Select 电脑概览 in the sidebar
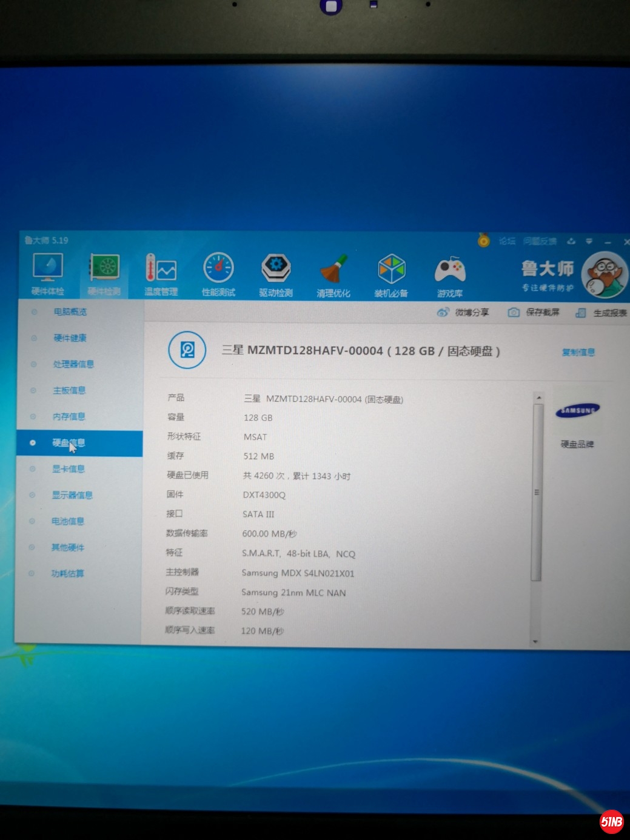630x840 pixels. coord(70,312)
